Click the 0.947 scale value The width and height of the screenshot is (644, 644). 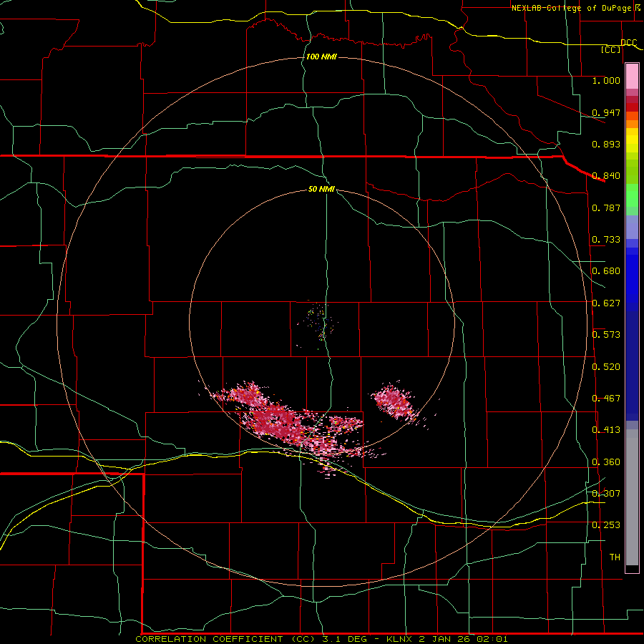(x=606, y=112)
